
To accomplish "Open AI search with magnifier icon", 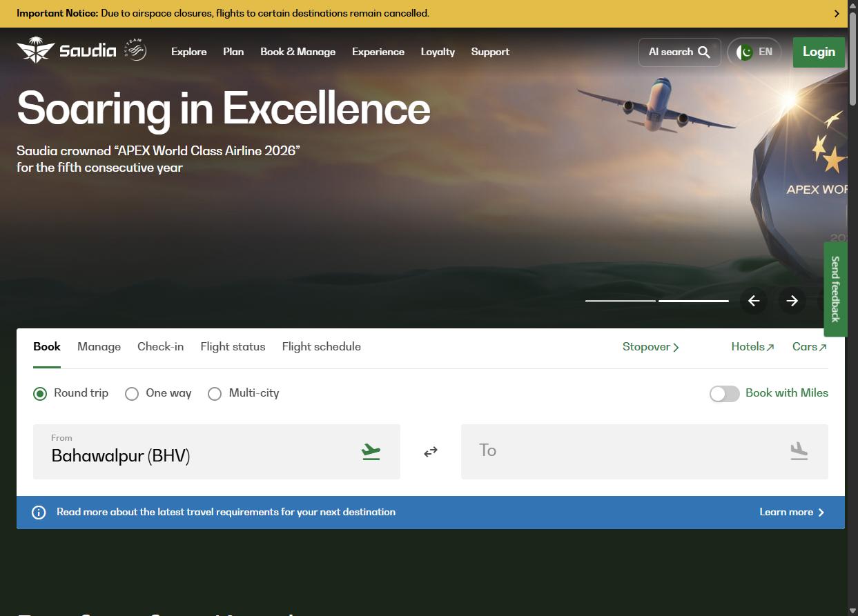I will pyautogui.click(x=680, y=52).
